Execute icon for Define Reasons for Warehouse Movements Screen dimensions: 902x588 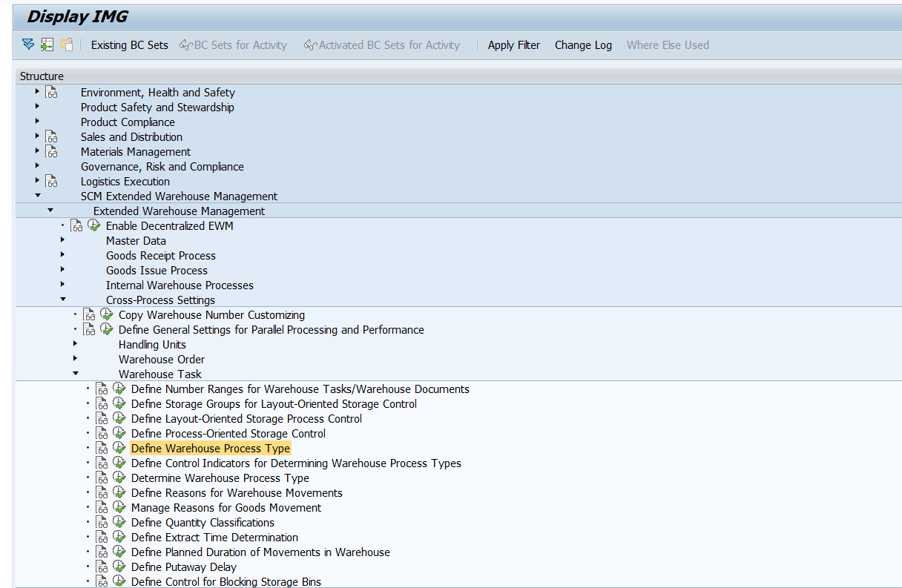click(x=119, y=492)
